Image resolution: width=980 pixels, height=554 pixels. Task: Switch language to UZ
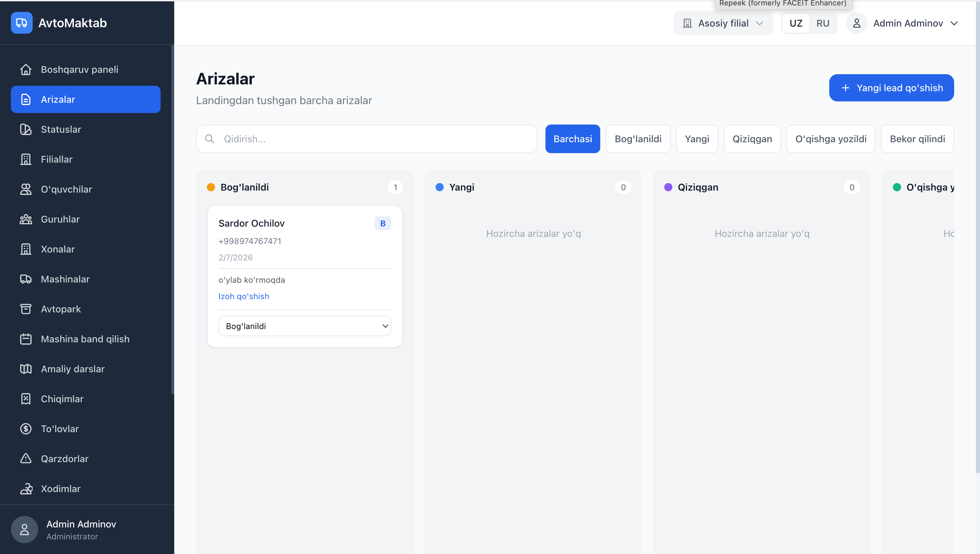pyautogui.click(x=796, y=23)
